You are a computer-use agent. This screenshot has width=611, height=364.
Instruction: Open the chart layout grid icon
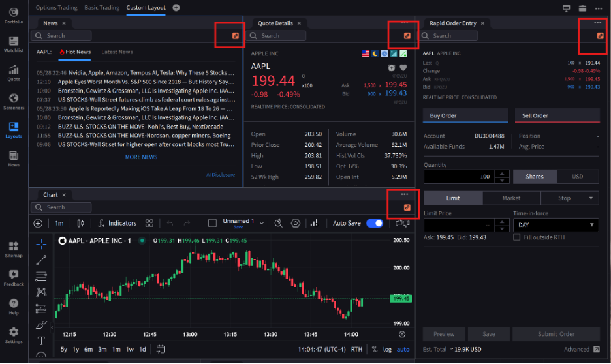(149, 223)
